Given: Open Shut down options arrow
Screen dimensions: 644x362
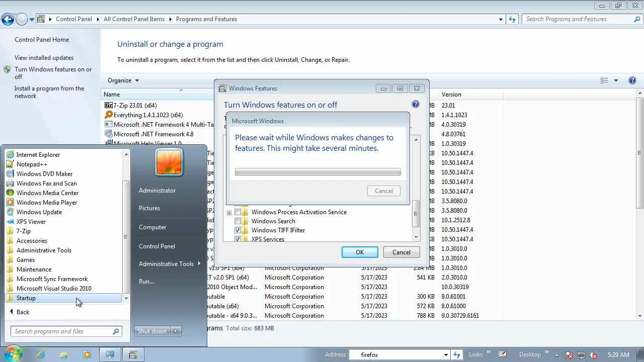Looking at the screenshot, I should tap(176, 331).
